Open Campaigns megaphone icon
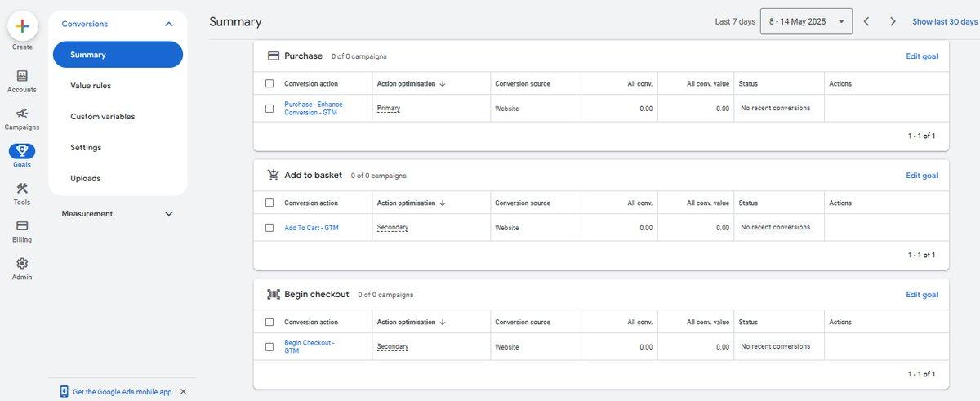 22,114
